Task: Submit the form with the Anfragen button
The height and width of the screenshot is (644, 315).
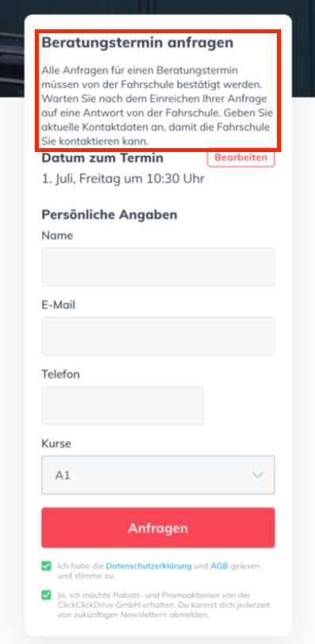Action: pos(158,528)
